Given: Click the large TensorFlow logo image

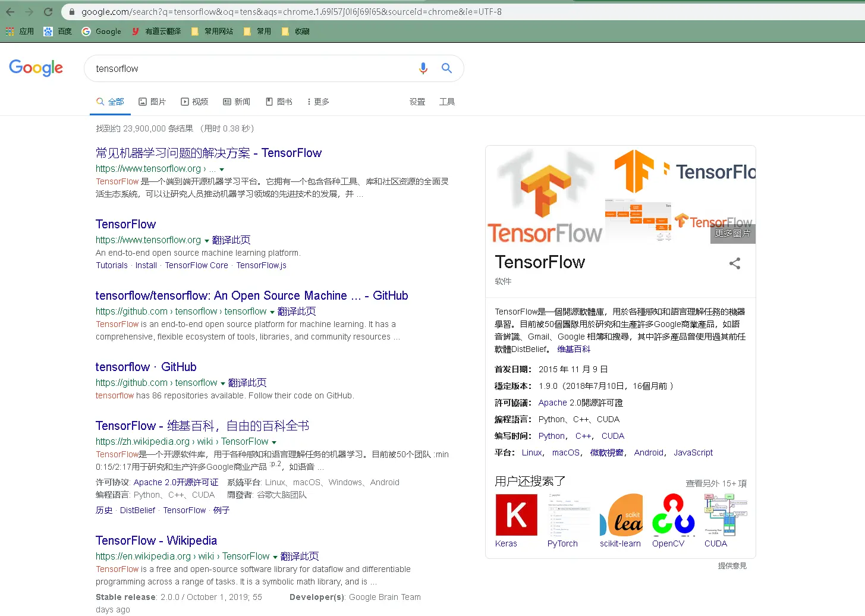Looking at the screenshot, I should coord(545,195).
